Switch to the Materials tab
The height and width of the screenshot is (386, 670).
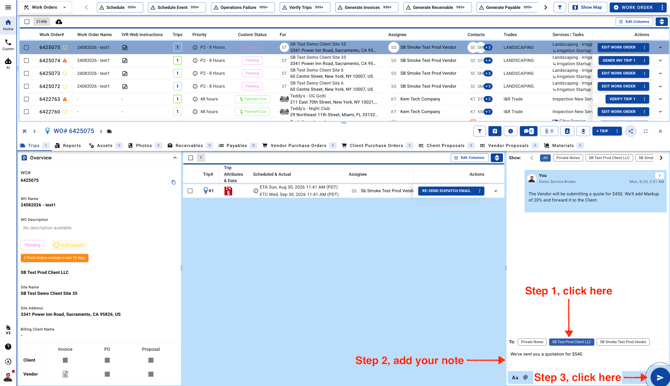(x=564, y=146)
